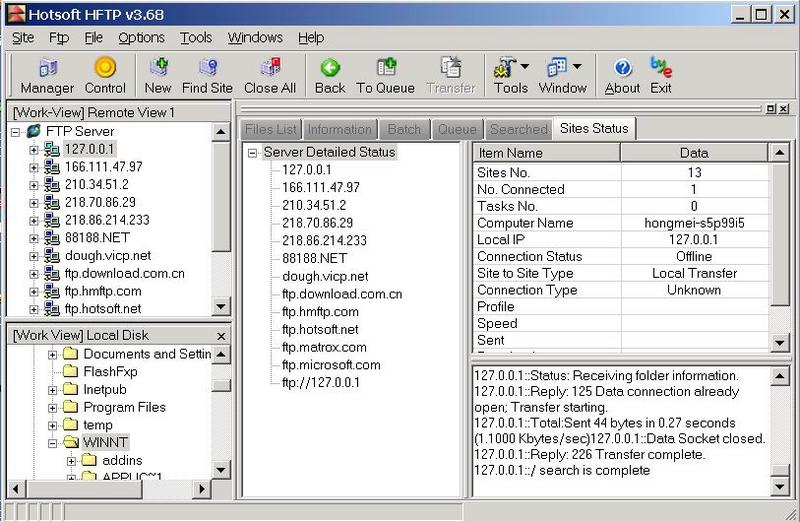Click the FTP Server globe icon
The height and width of the screenshot is (522, 800).
33,131
